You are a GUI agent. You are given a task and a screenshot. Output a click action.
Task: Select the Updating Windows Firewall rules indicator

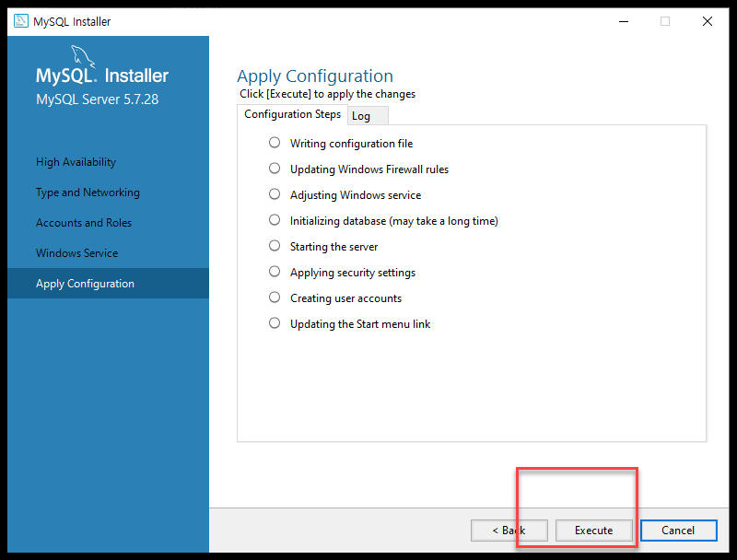[275, 169]
